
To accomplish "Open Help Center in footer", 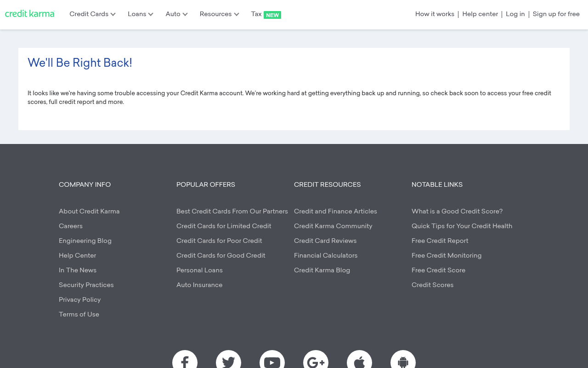I will point(78,255).
